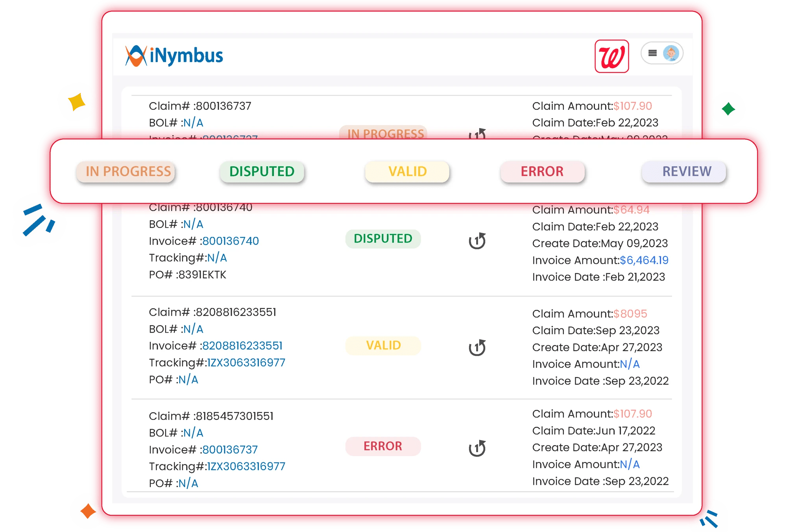Click BOL# N/A link in claim 800136737
The height and width of the screenshot is (532, 787).
(x=193, y=123)
